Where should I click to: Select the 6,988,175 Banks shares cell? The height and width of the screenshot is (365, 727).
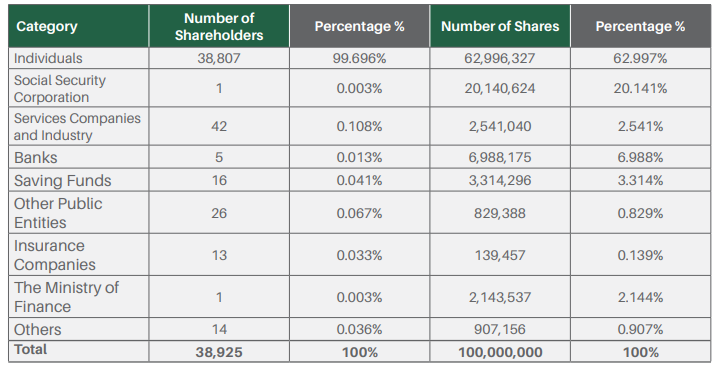click(500, 157)
